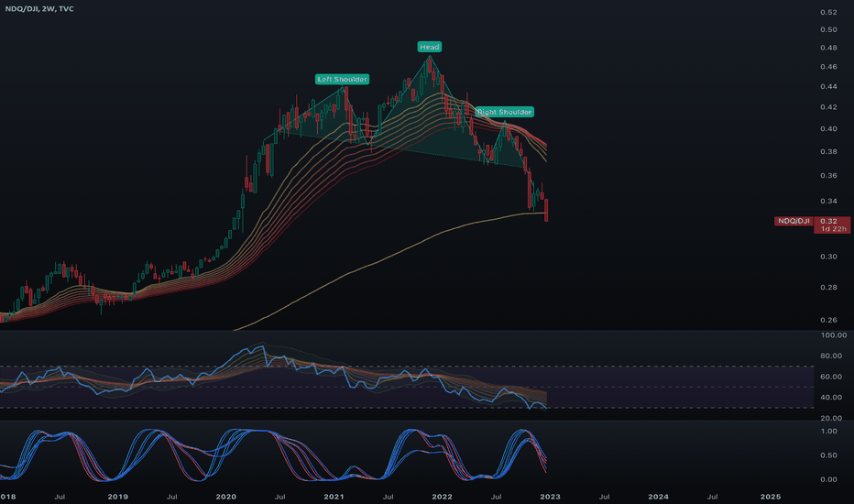Click the 0.50 price axis label
The height and width of the screenshot is (504, 854).
[x=828, y=30]
